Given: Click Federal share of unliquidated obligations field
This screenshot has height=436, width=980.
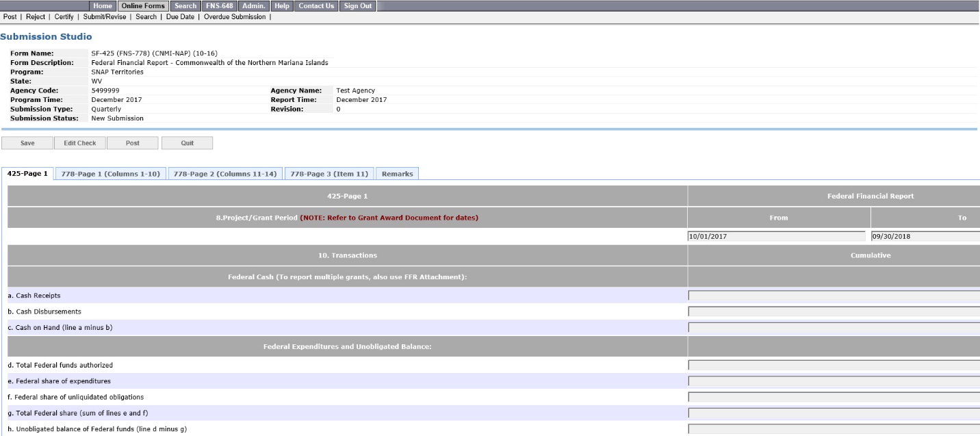Looking at the screenshot, I should tap(834, 397).
